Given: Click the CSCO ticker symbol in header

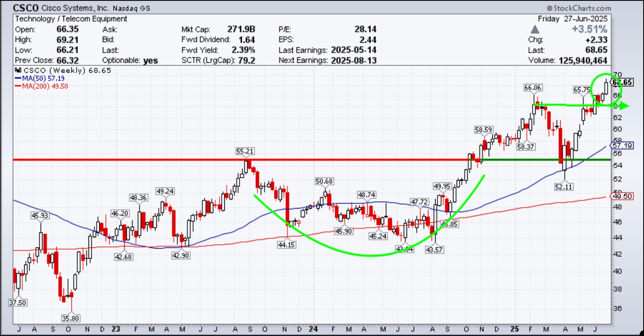Looking at the screenshot, I should [26, 8].
